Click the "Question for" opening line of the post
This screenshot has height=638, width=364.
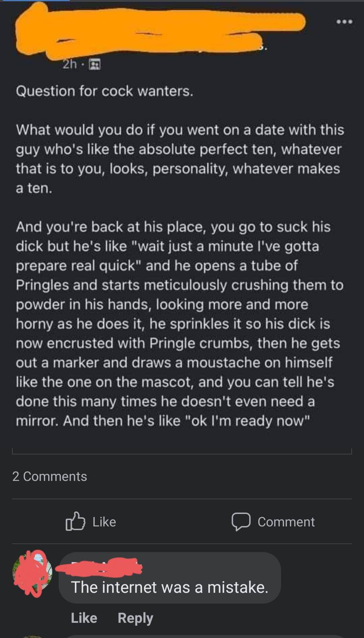click(x=105, y=91)
